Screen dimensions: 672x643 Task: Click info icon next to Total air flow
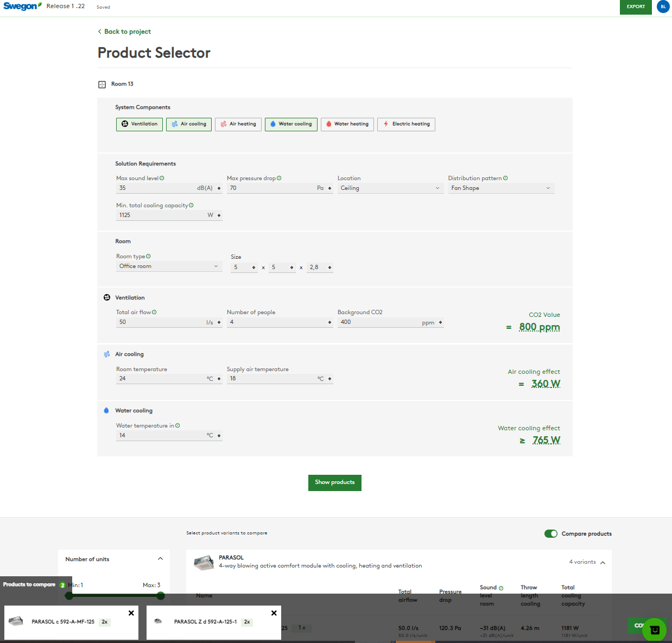coord(154,312)
